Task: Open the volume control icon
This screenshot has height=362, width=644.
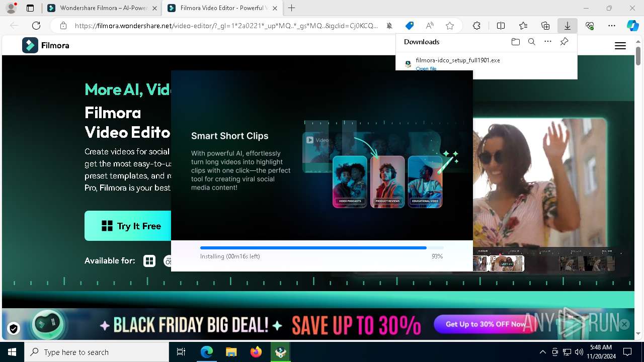Action: [x=579, y=352]
